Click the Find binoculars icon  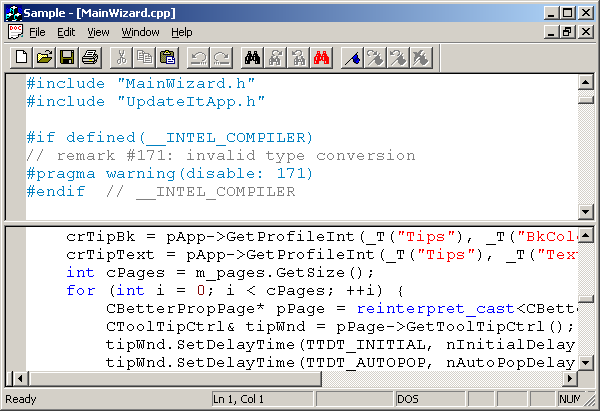coord(253,57)
